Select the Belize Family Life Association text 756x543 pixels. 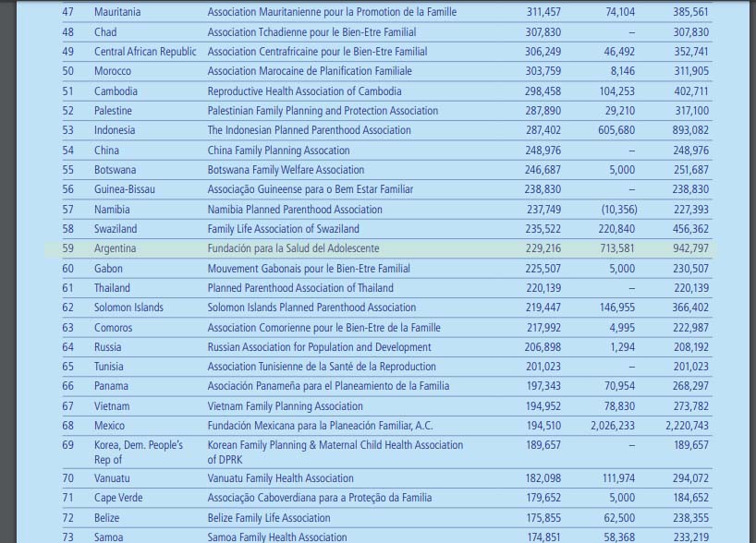(x=268, y=518)
